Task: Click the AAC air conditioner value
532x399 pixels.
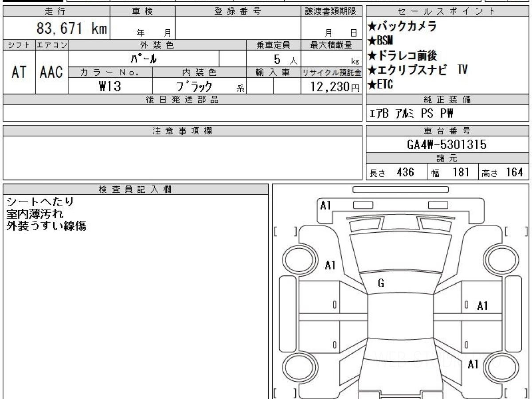Action: (x=52, y=72)
